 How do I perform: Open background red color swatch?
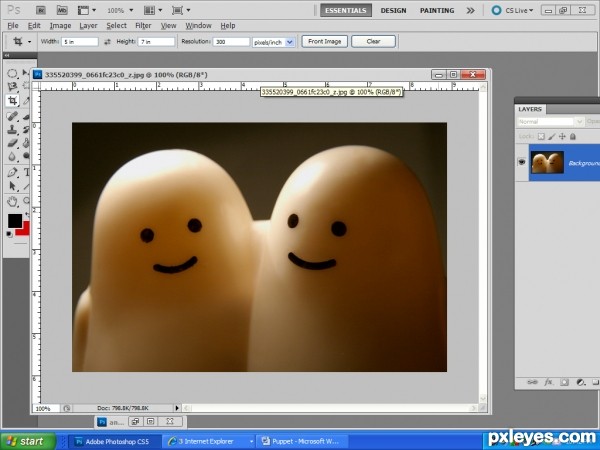25,230
